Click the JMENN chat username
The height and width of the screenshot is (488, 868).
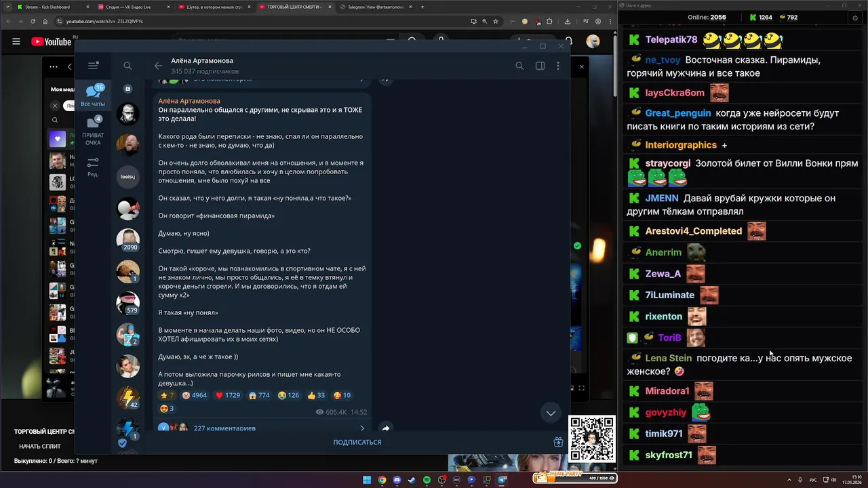tap(662, 199)
